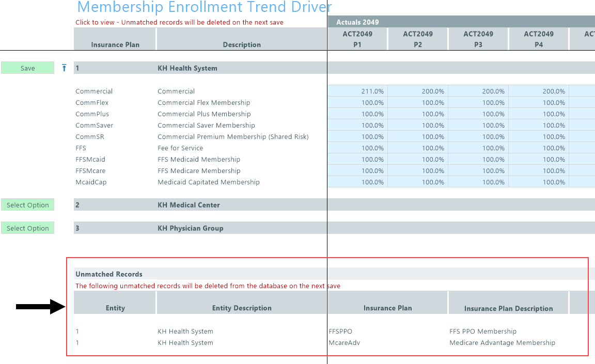Click the FFS P1 value cell
Viewport: 595px width, 364px height.
pyautogui.click(x=357, y=148)
